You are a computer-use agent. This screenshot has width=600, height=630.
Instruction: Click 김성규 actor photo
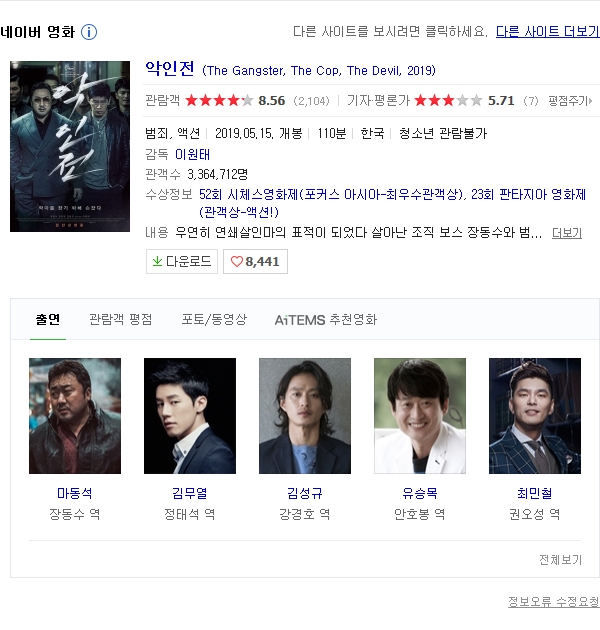coord(305,416)
